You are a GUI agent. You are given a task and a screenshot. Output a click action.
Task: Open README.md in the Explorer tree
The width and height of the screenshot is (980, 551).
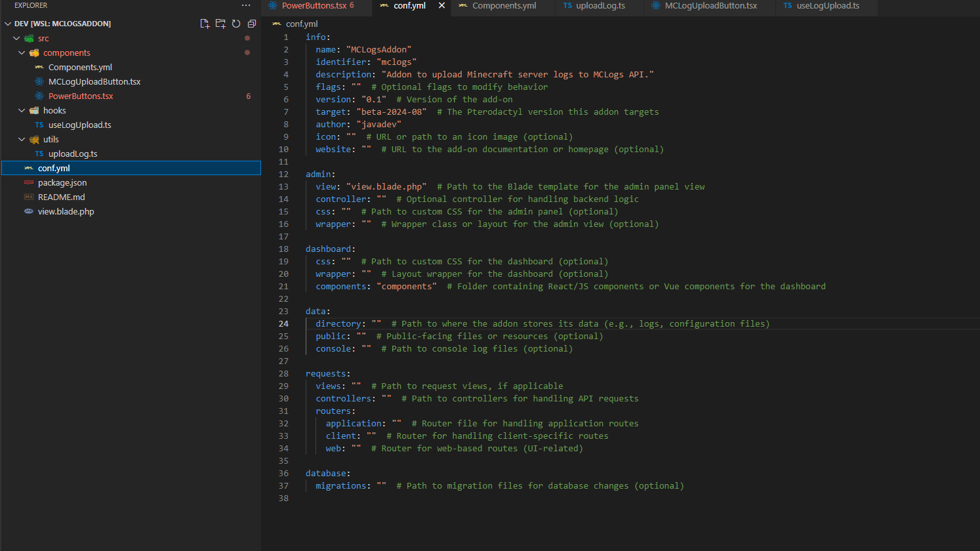click(x=62, y=197)
